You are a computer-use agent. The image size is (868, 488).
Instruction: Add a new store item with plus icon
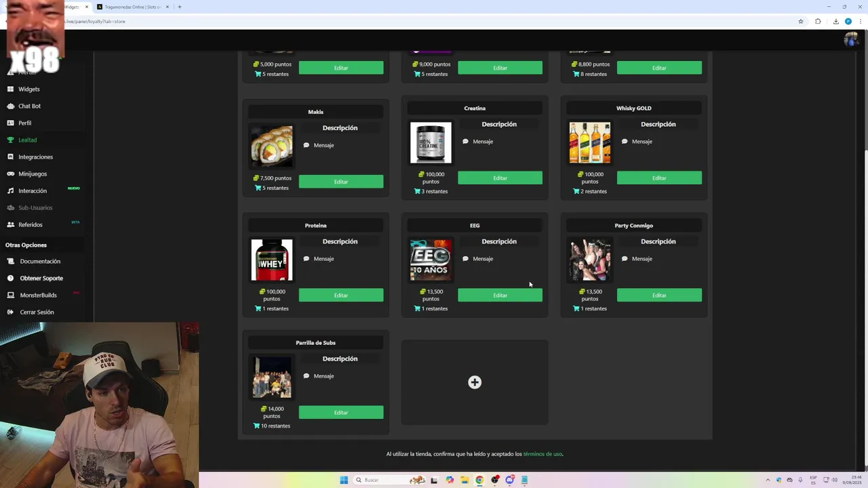475,382
